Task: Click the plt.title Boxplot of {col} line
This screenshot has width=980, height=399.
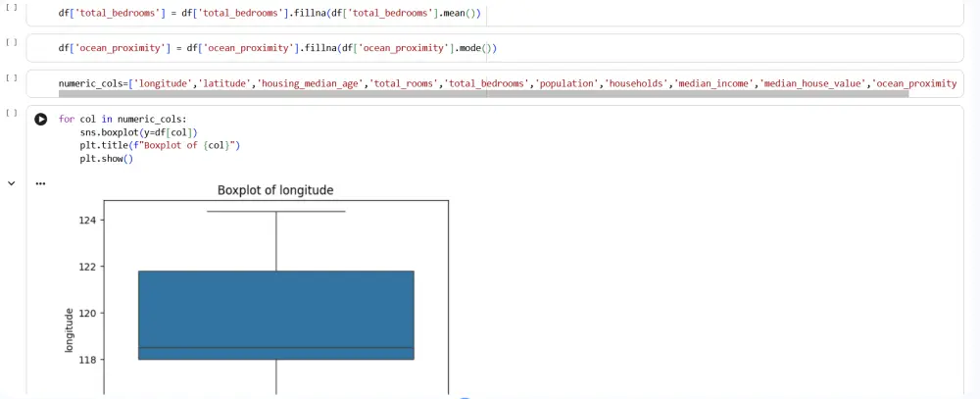Action: (x=160, y=145)
